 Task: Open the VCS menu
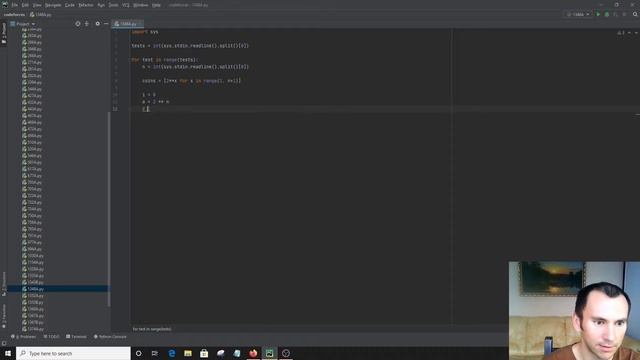point(126,5)
